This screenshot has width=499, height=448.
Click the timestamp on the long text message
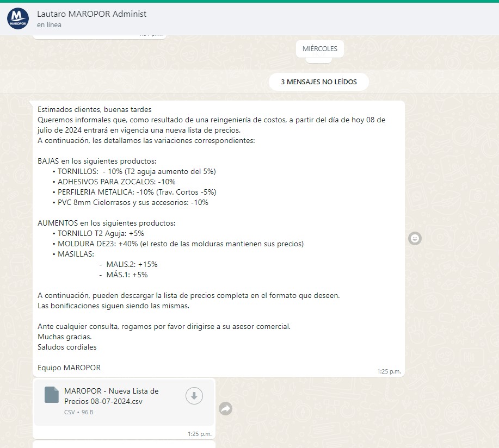tap(389, 372)
